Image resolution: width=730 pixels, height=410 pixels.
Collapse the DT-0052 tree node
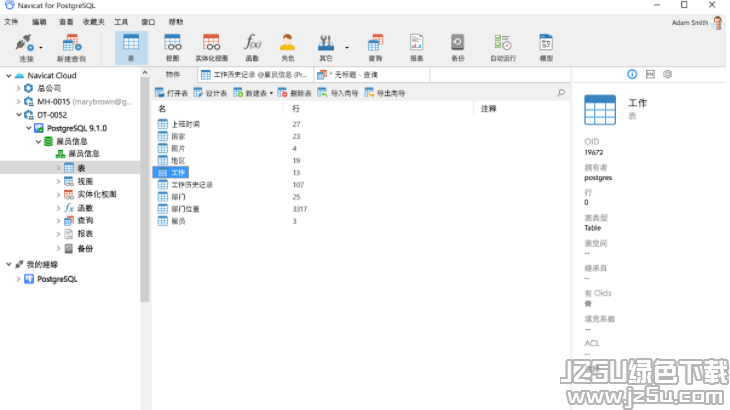pos(19,114)
